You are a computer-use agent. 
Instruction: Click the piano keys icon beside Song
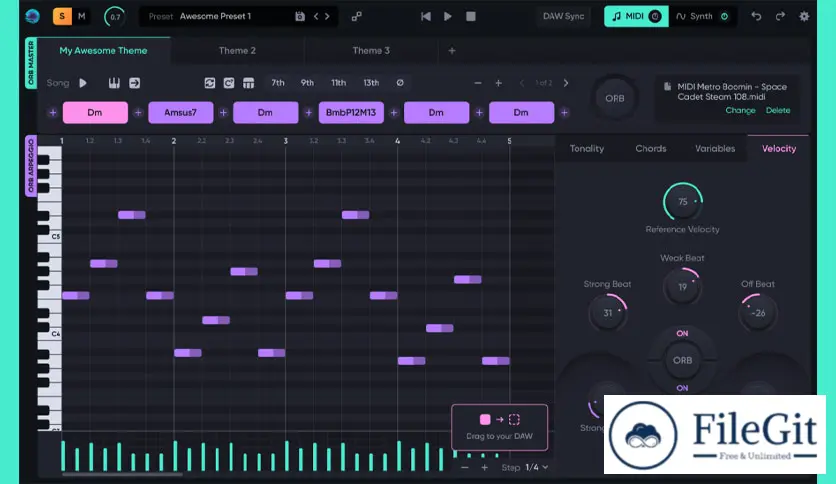[114, 83]
